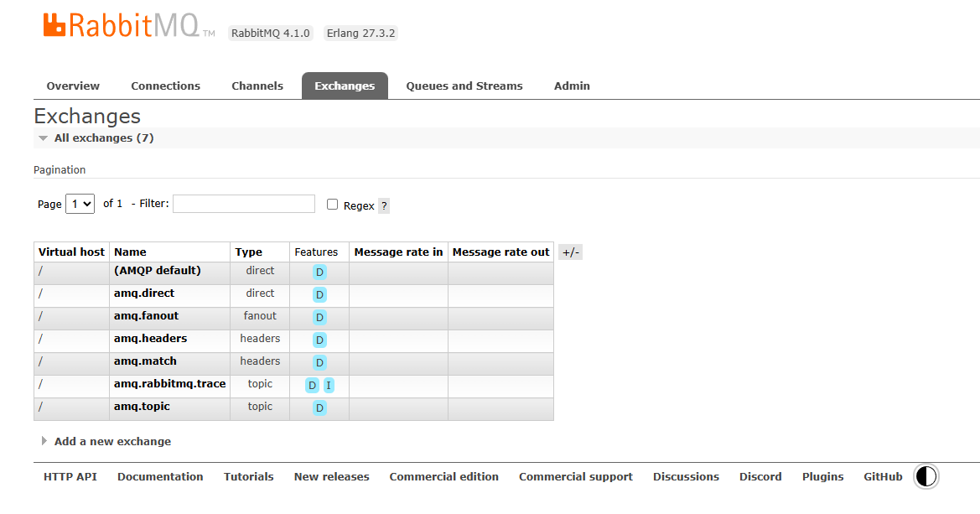The image size is (980, 514).
Task: Click into the Filter input field
Action: (244, 204)
